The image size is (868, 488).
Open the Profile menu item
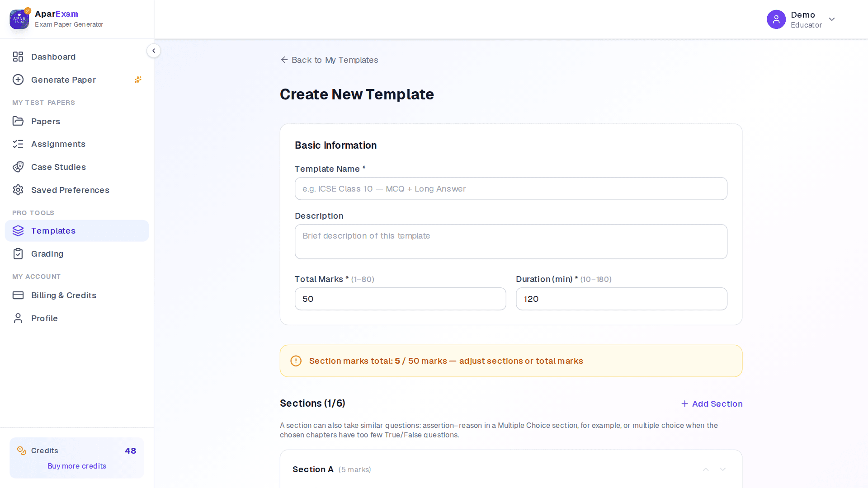click(x=77, y=318)
